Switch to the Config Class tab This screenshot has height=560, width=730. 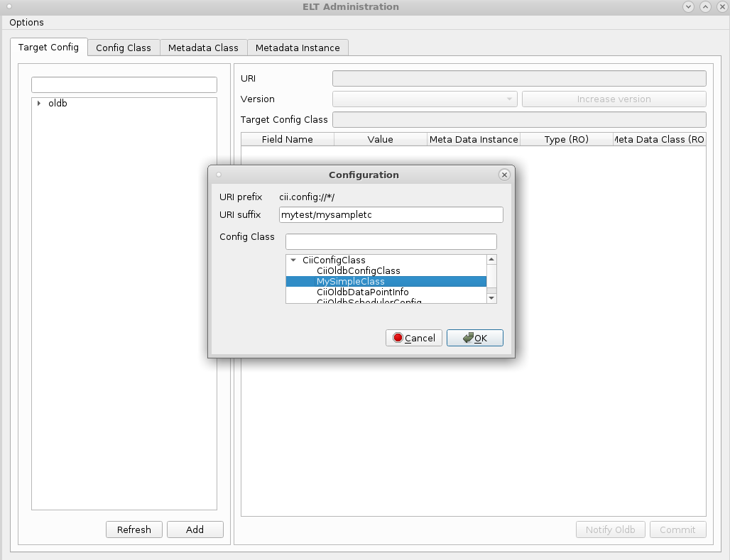pyautogui.click(x=124, y=48)
